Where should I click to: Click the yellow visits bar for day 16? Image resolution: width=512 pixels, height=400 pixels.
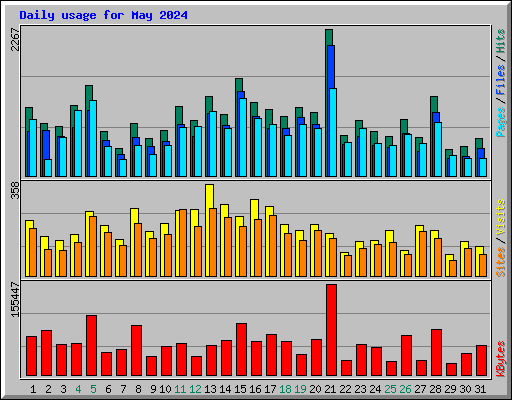pyautogui.click(x=254, y=209)
